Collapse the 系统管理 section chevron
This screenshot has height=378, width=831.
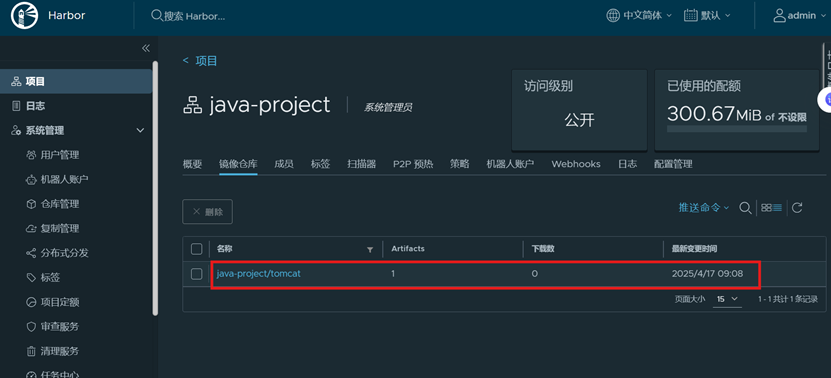click(x=140, y=130)
